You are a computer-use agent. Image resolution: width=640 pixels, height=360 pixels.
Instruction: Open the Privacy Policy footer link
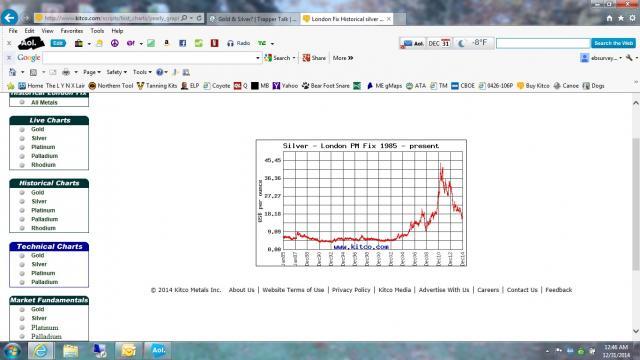pyautogui.click(x=351, y=290)
